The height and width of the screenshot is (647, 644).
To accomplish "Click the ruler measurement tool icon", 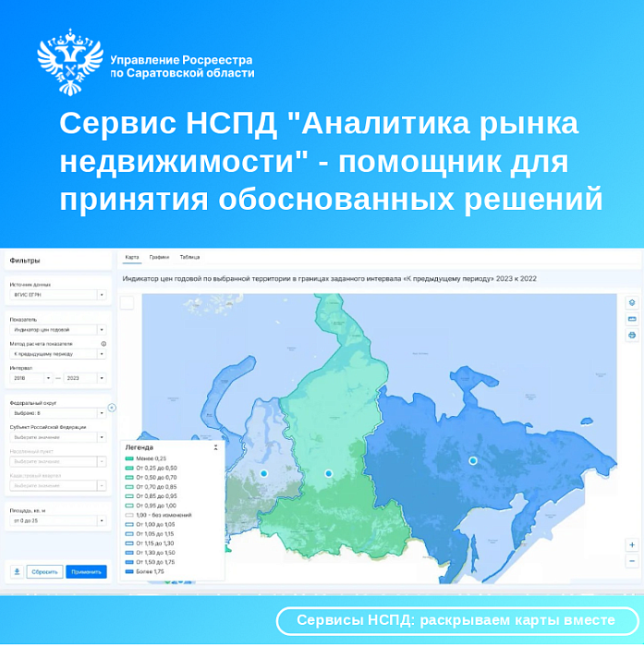I will click(x=632, y=318).
